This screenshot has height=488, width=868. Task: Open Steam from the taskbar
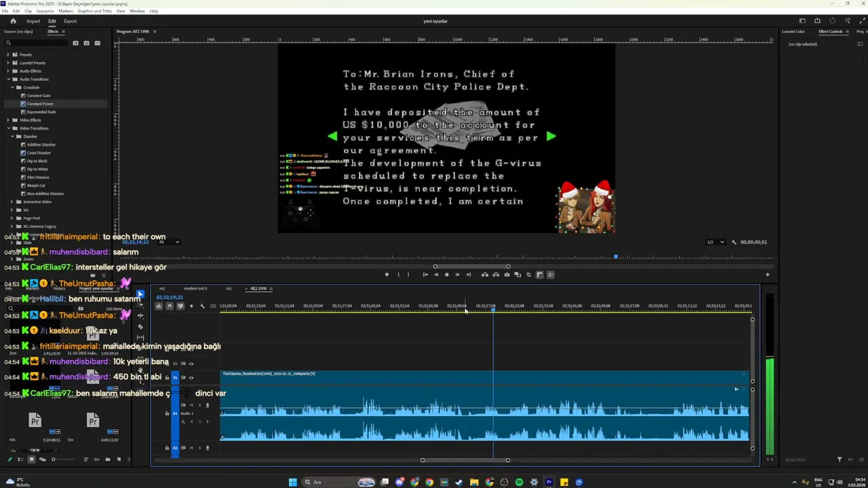pos(459,483)
